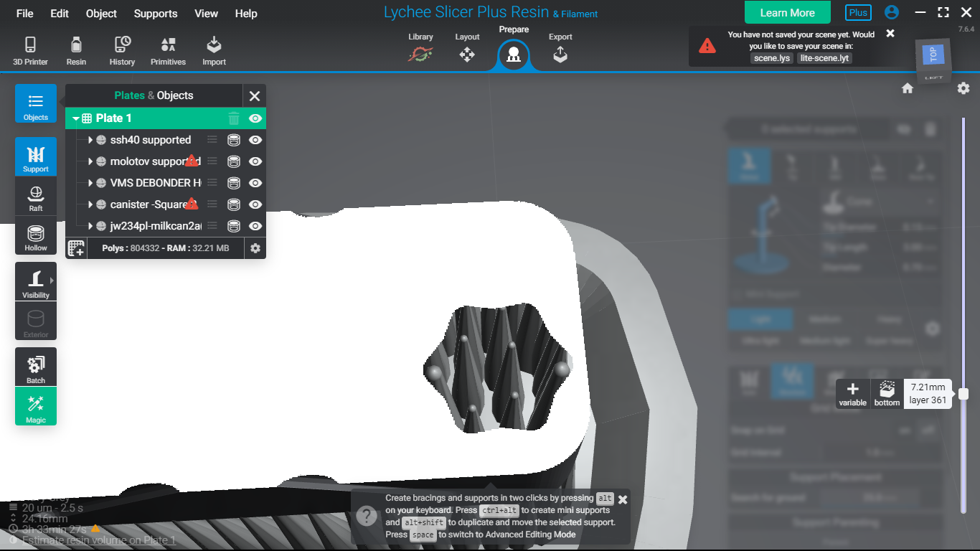Open the Supports menu
The width and height of the screenshot is (980, 551).
[156, 14]
